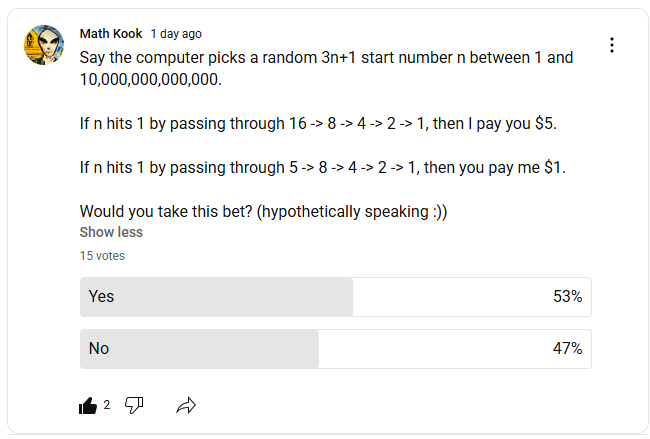Open the post's three-dot options menu
Screen dimensions: 650x439
[x=612, y=45]
